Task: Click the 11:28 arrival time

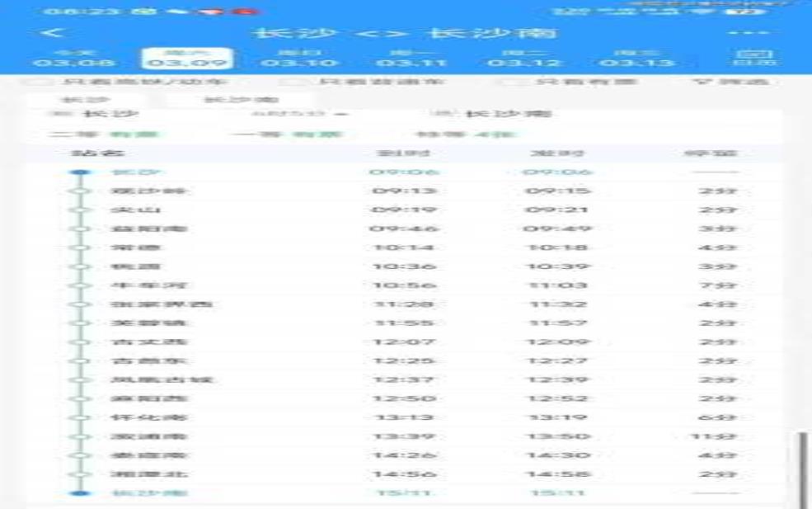Action: pos(404,304)
